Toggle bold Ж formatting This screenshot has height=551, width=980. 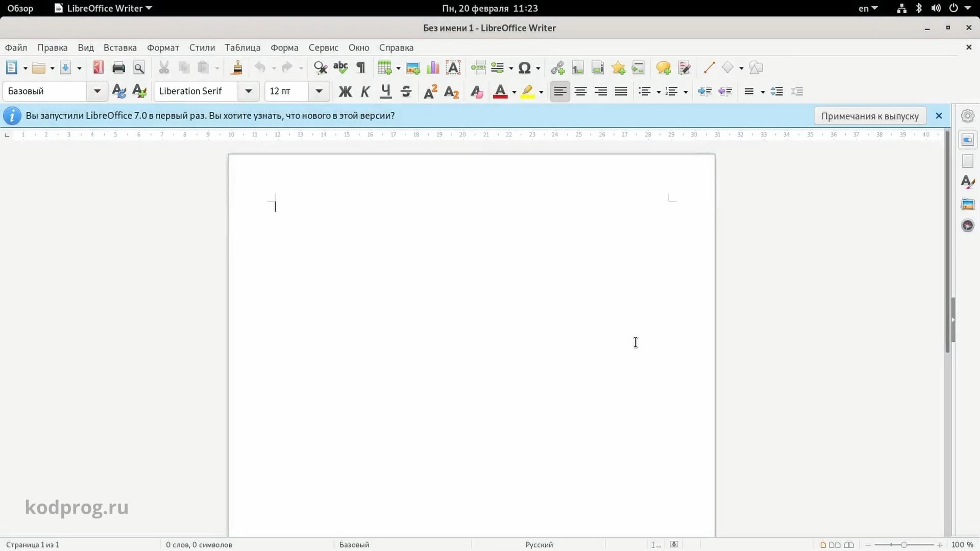pos(345,91)
